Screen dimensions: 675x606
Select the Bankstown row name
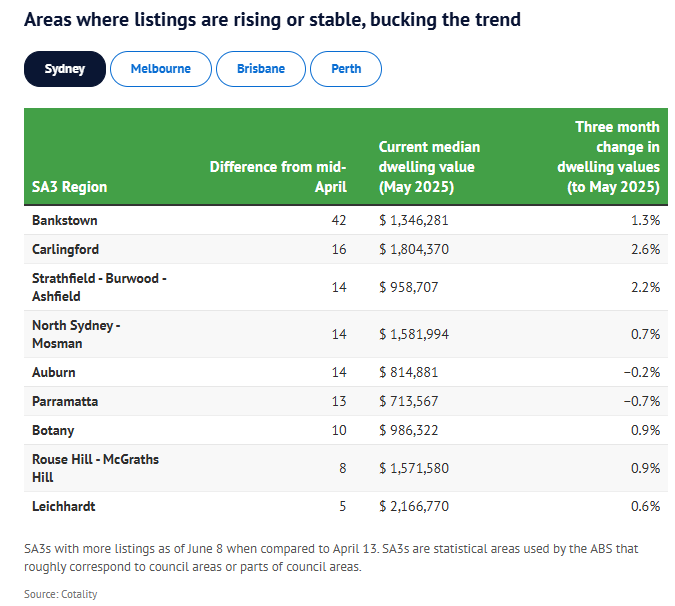[65, 220]
